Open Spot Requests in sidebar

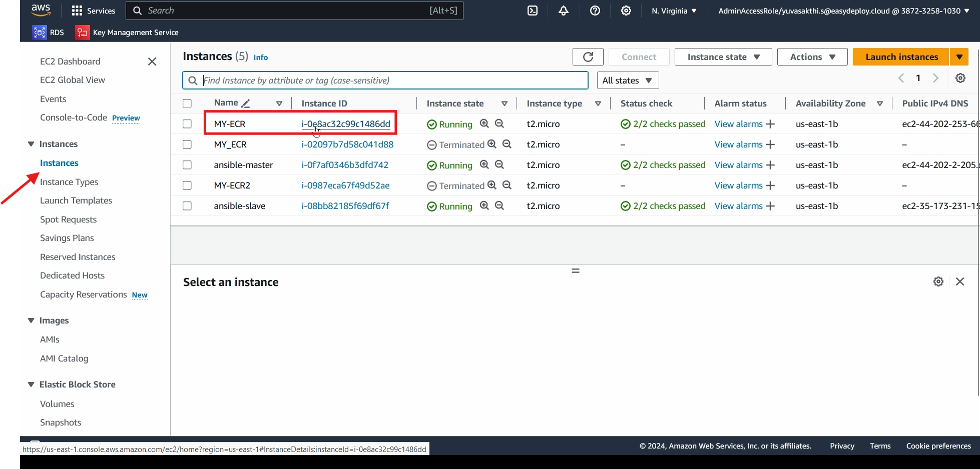pos(68,219)
